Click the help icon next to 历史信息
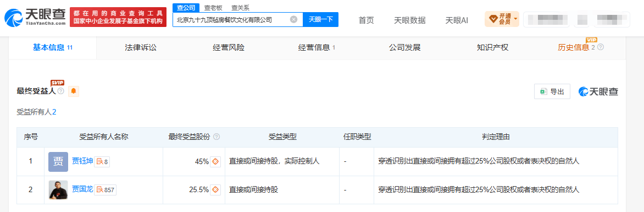 click(x=601, y=47)
